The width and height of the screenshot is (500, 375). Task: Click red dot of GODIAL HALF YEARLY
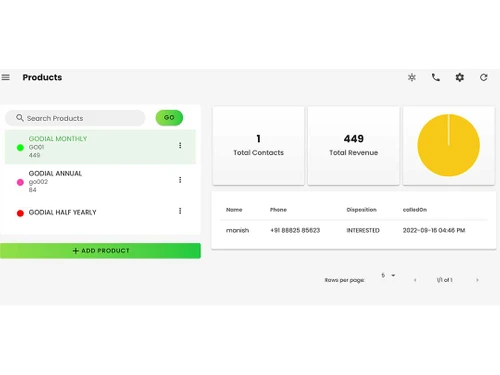pyautogui.click(x=20, y=213)
